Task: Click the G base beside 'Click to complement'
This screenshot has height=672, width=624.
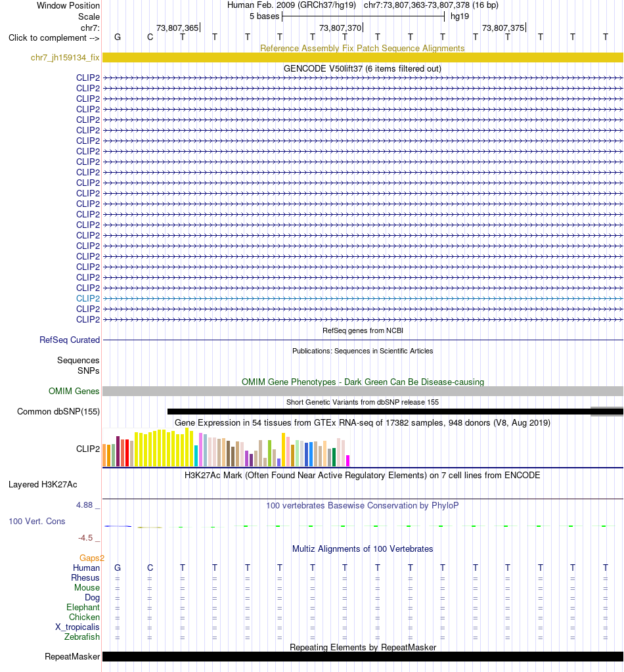Action: 118,37
